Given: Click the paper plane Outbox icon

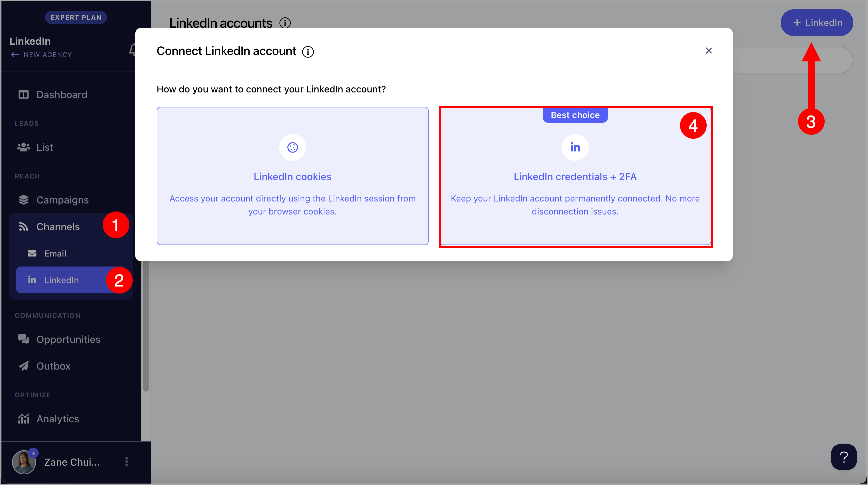Looking at the screenshot, I should [x=23, y=366].
